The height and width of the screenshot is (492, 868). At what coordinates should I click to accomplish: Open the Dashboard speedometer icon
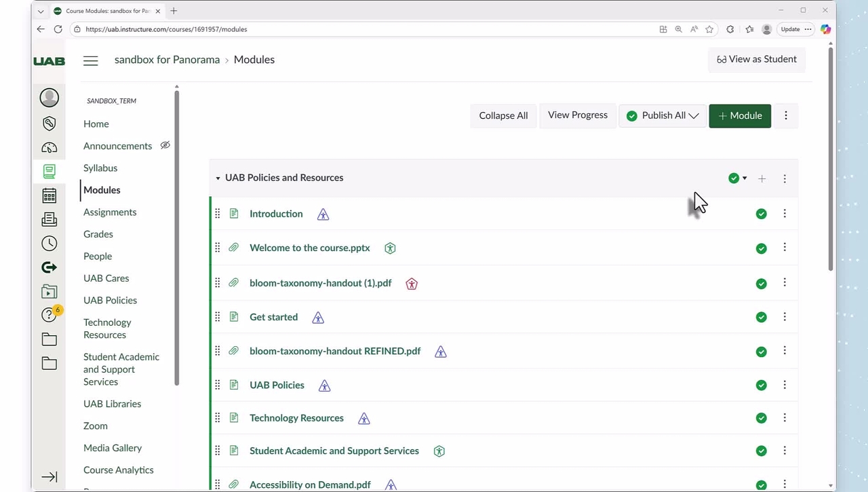[x=49, y=147]
